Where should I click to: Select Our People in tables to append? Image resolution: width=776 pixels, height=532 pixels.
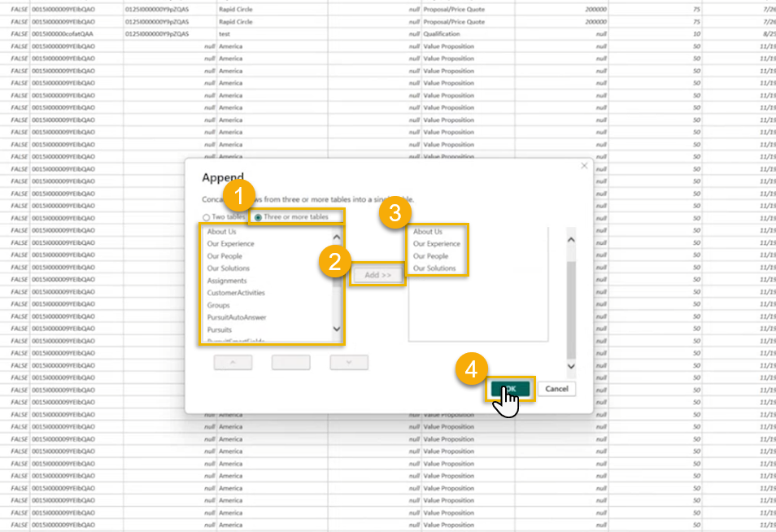pyautogui.click(x=430, y=256)
